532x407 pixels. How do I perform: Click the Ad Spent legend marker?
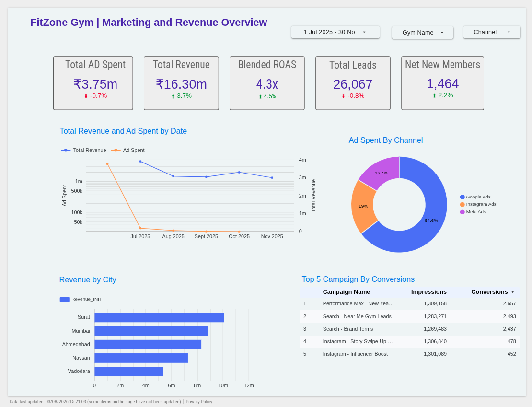(x=116, y=150)
